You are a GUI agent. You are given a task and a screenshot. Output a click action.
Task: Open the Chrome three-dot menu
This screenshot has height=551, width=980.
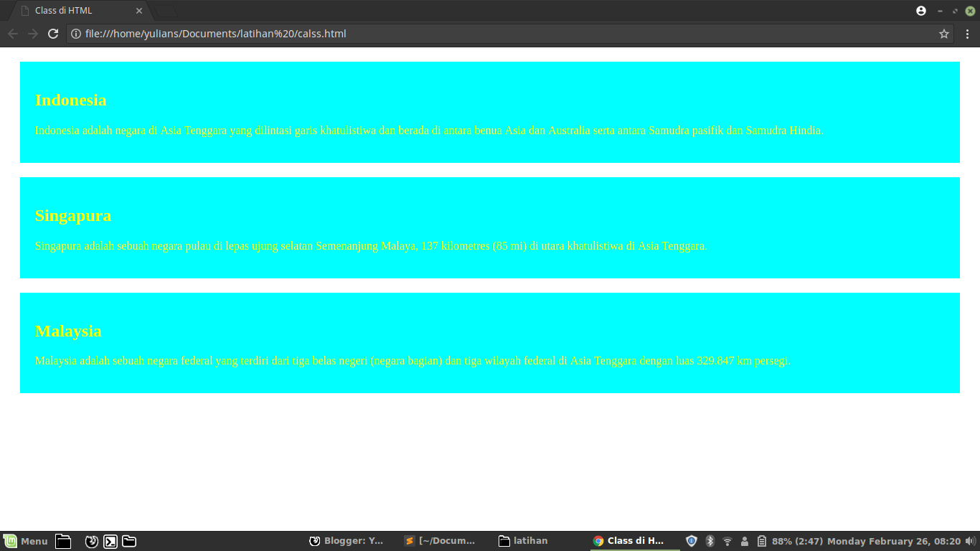click(x=967, y=34)
